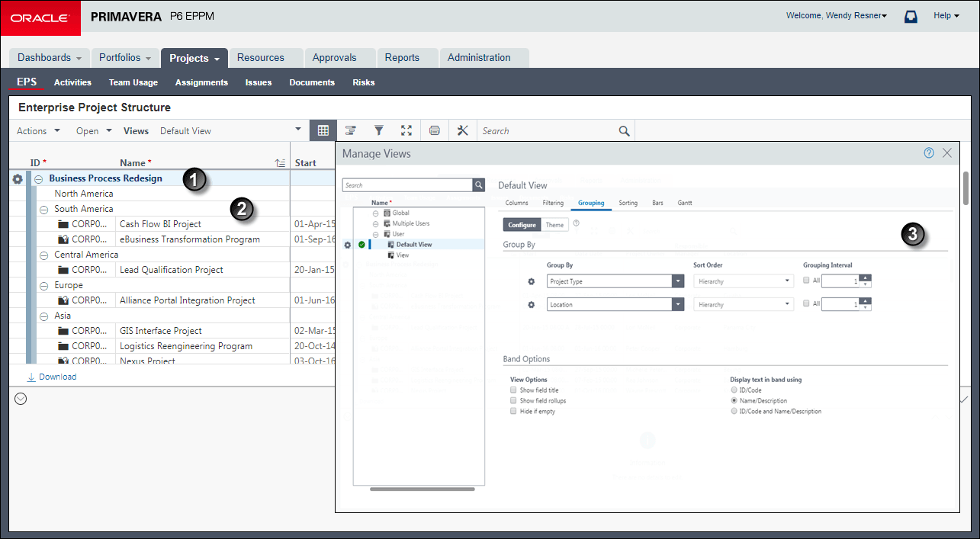
Task: Click the horizontal scrollbar under views tree
Action: 422,489
